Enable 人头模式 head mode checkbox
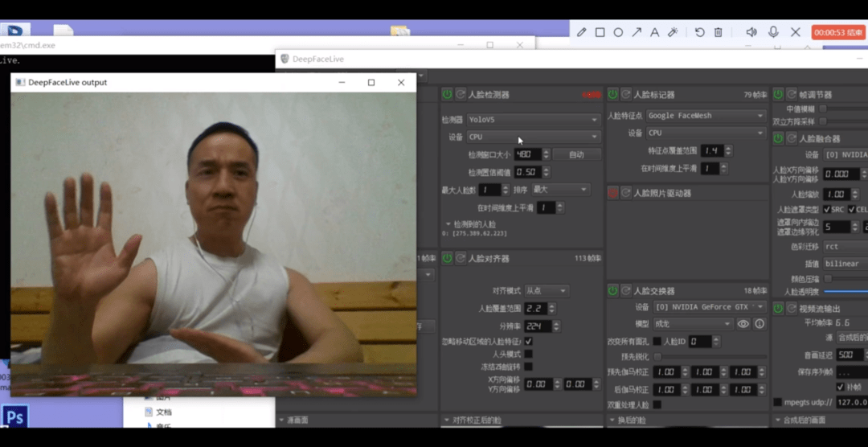The height and width of the screenshot is (447, 868). coord(528,354)
